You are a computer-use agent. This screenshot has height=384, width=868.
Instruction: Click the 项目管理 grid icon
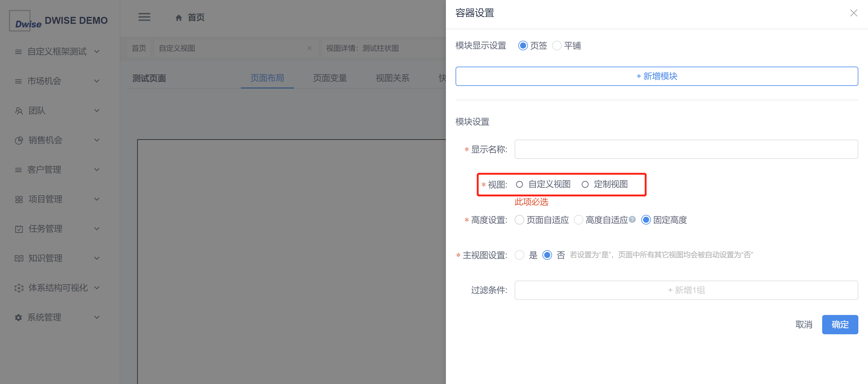(19, 200)
